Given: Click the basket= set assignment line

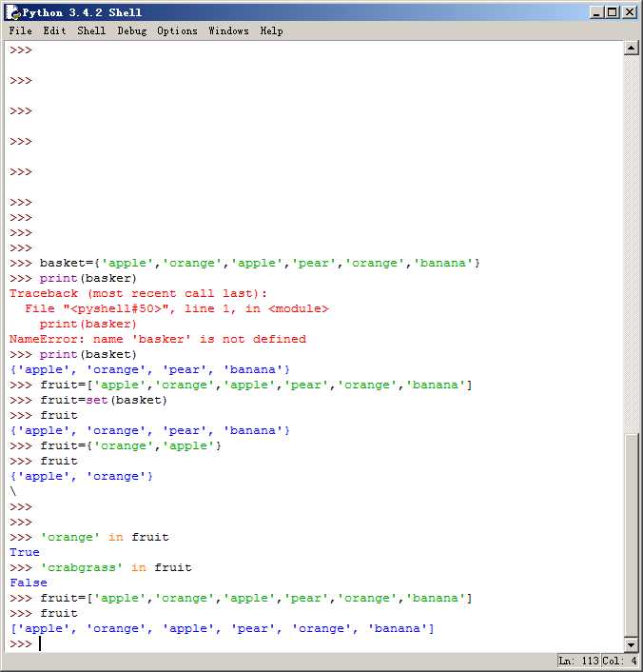Looking at the screenshot, I should (244, 263).
